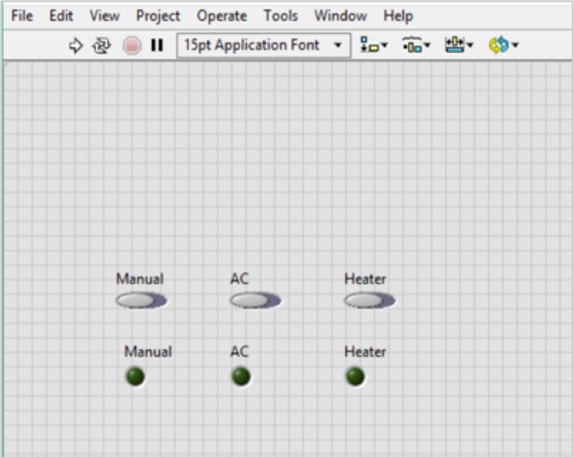Expand the 15pt Application Font dropdown
574x458 pixels.
tap(264, 45)
